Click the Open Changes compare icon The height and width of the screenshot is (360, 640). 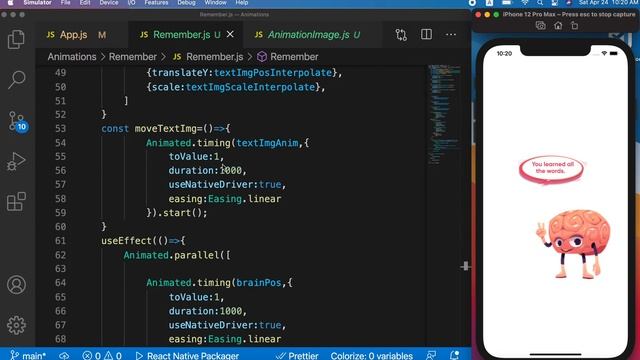(x=401, y=35)
